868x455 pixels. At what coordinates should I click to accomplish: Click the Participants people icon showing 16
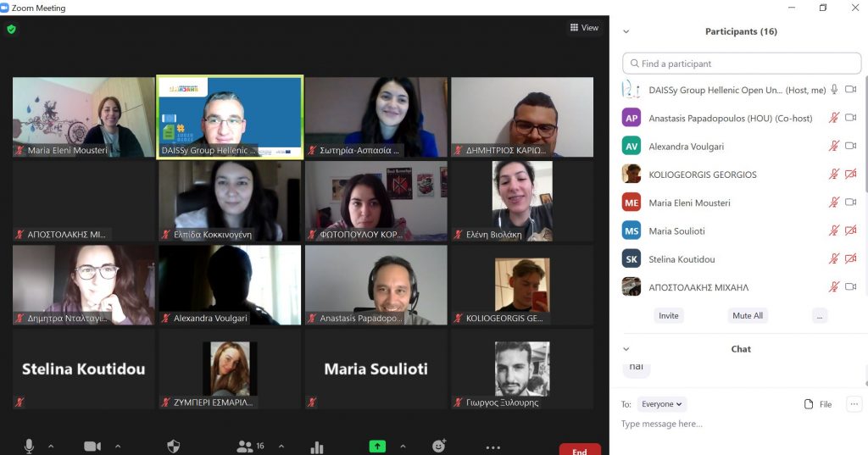(251, 447)
